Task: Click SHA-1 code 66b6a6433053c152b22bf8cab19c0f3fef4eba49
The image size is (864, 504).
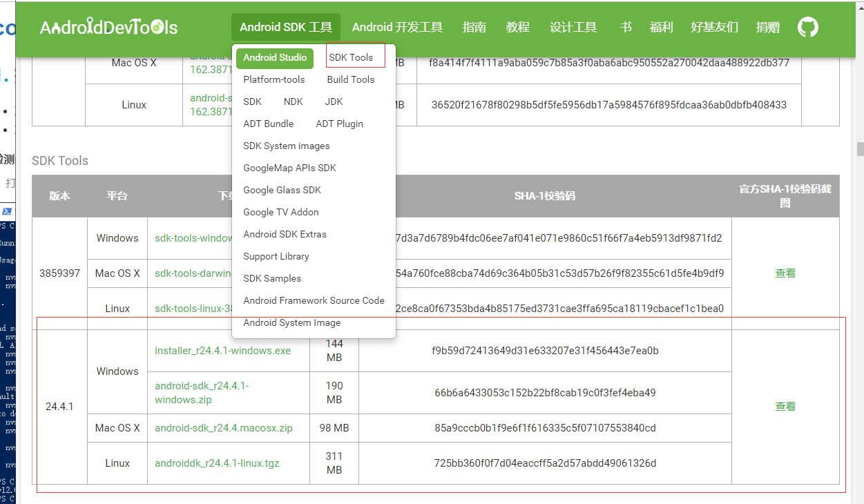Action: [546, 393]
